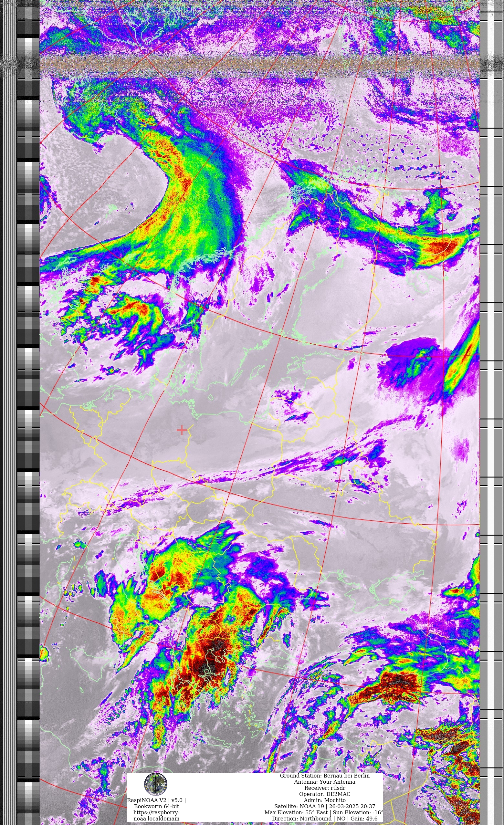Select the text 'Bookworm 64-bit'
The height and width of the screenshot is (825, 504).
tap(156, 806)
